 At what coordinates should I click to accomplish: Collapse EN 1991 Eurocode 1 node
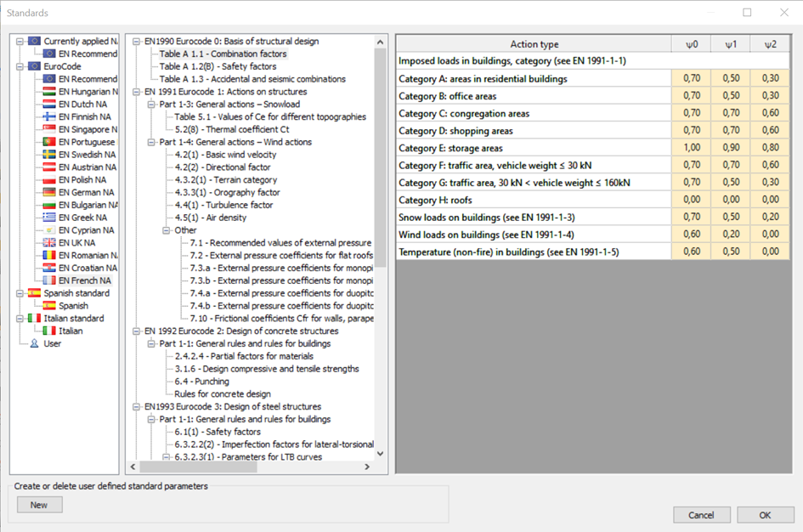coord(136,92)
